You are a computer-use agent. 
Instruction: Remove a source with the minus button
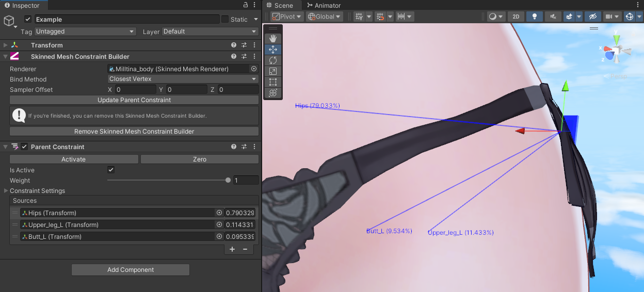coord(245,249)
